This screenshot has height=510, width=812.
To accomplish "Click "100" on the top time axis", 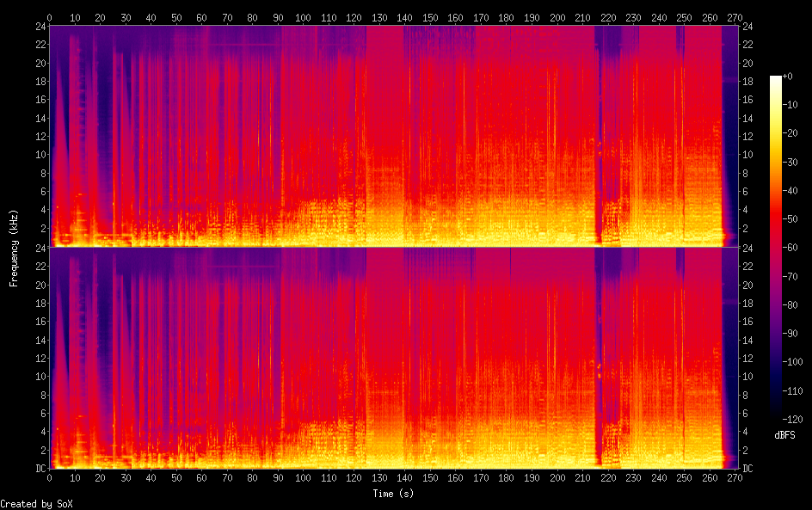I will (303, 17).
